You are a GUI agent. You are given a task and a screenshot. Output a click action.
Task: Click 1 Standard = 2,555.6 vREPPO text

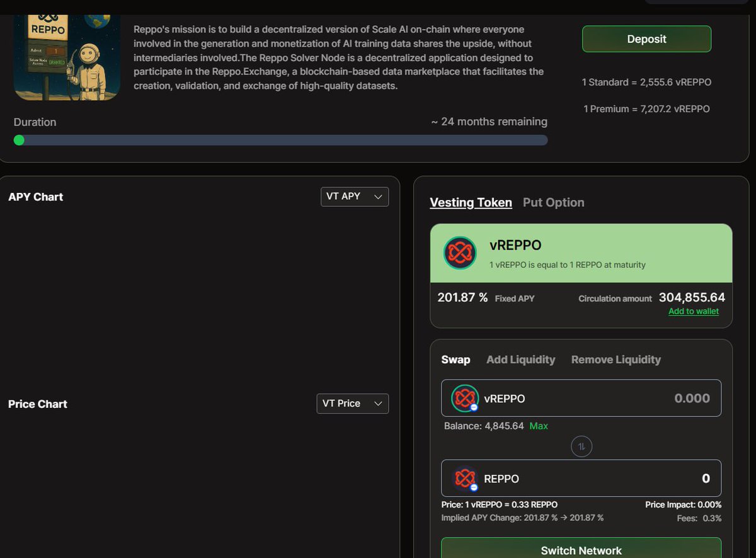646,82
